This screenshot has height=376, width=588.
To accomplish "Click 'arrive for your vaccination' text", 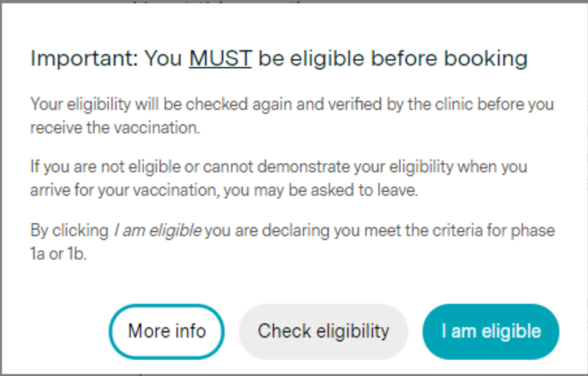I will click(x=124, y=190).
